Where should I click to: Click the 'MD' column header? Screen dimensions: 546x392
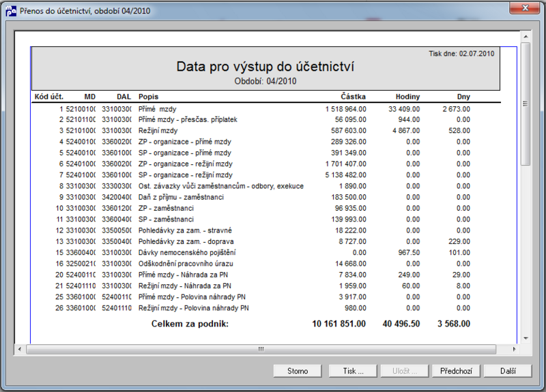click(x=90, y=97)
